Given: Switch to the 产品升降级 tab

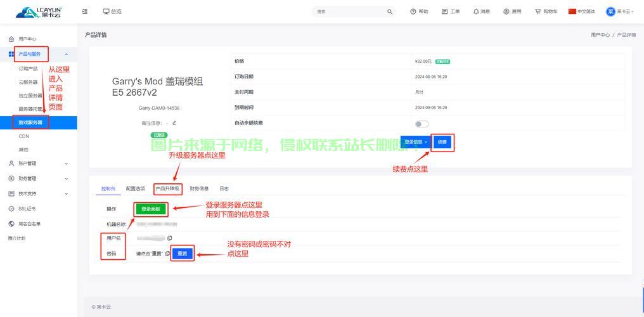Looking at the screenshot, I should pyautogui.click(x=167, y=188).
